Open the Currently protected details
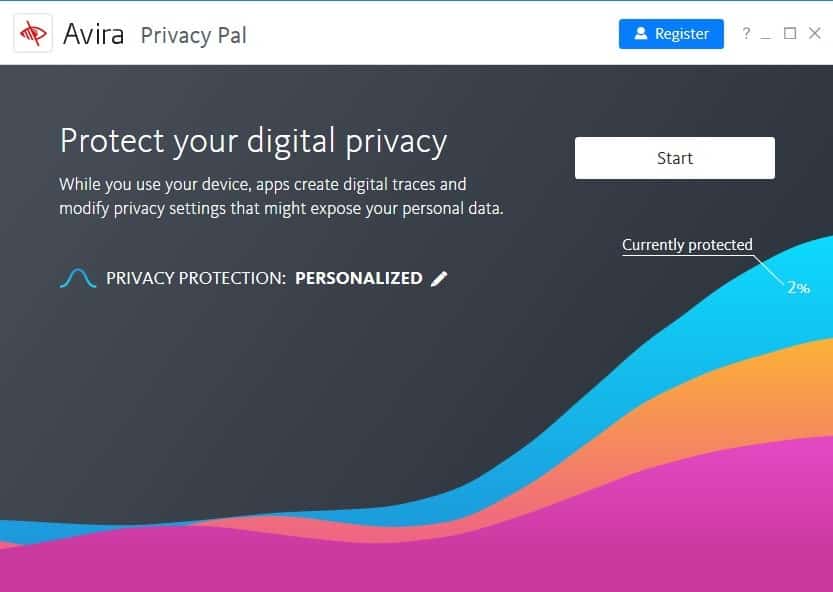Image resolution: width=833 pixels, height=592 pixels. [x=687, y=244]
